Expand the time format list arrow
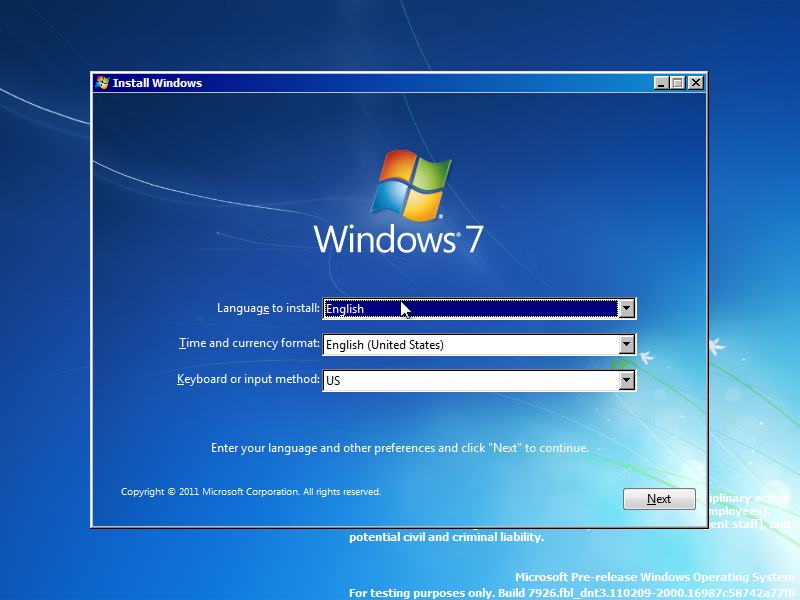 coord(626,344)
